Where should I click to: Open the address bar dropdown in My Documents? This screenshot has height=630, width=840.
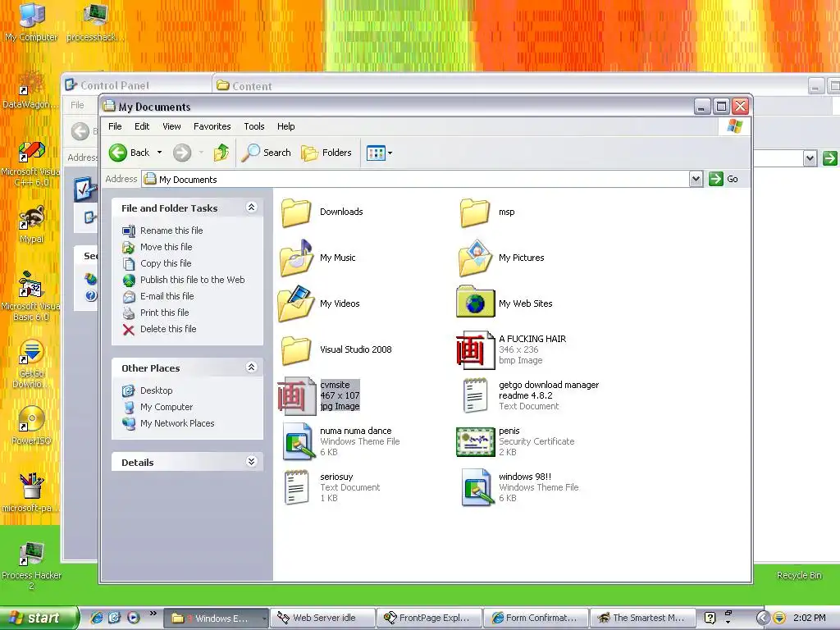(696, 179)
